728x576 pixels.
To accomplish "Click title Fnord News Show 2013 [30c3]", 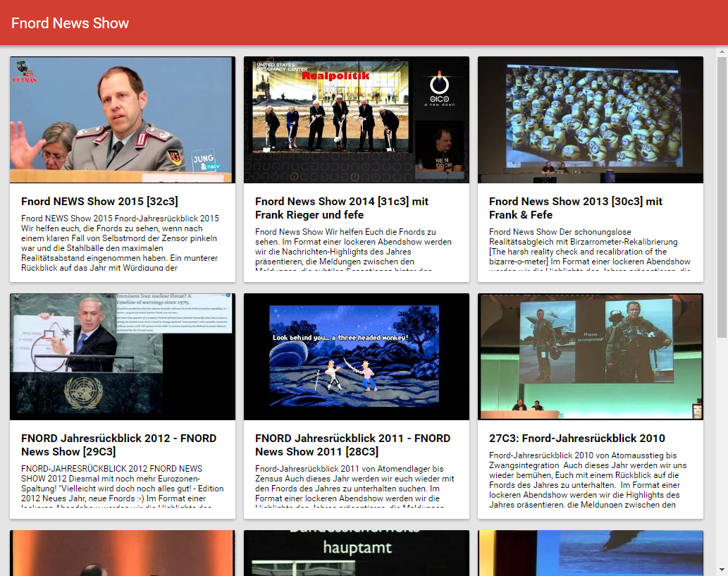I will [x=576, y=208].
